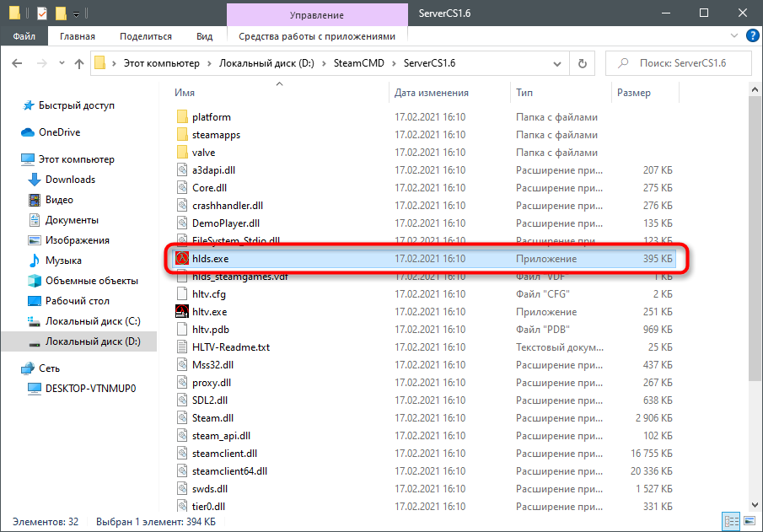Click the Steam.dll file icon
Image resolution: width=763 pixels, height=532 pixels.
pyautogui.click(x=182, y=418)
